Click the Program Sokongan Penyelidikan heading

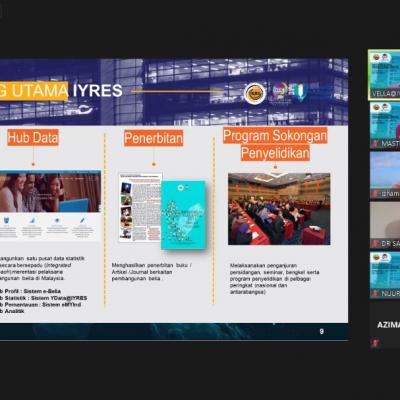tap(275, 144)
